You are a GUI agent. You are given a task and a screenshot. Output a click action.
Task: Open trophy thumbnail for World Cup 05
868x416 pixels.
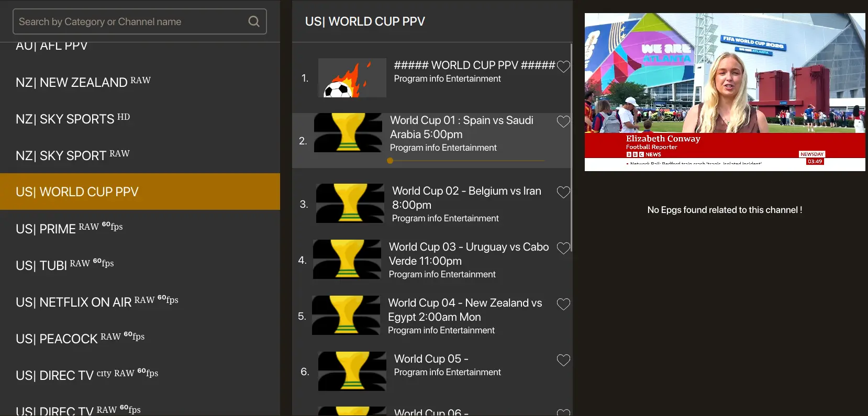tap(352, 372)
